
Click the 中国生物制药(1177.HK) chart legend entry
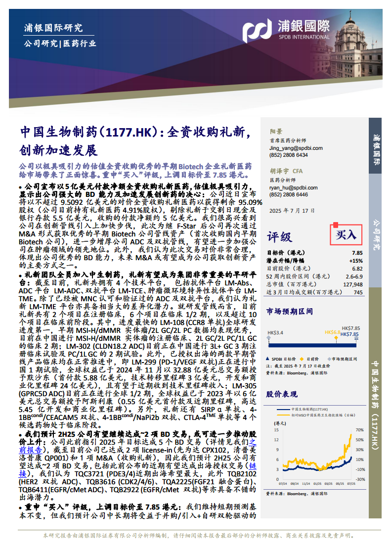[303, 409]
